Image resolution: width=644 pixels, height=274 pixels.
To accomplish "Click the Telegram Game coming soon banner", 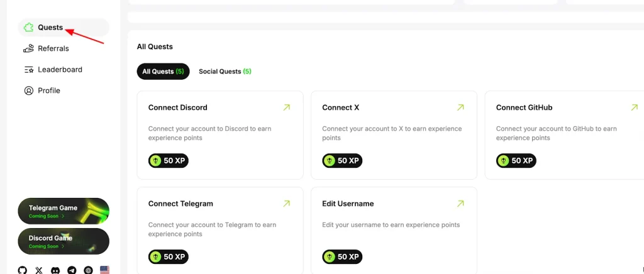I will 64,211.
